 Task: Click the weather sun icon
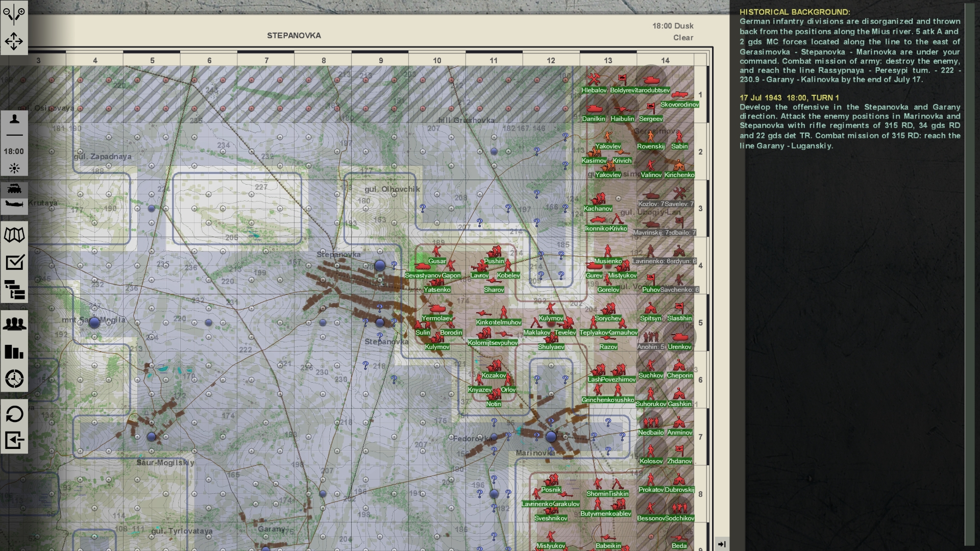pos(14,168)
